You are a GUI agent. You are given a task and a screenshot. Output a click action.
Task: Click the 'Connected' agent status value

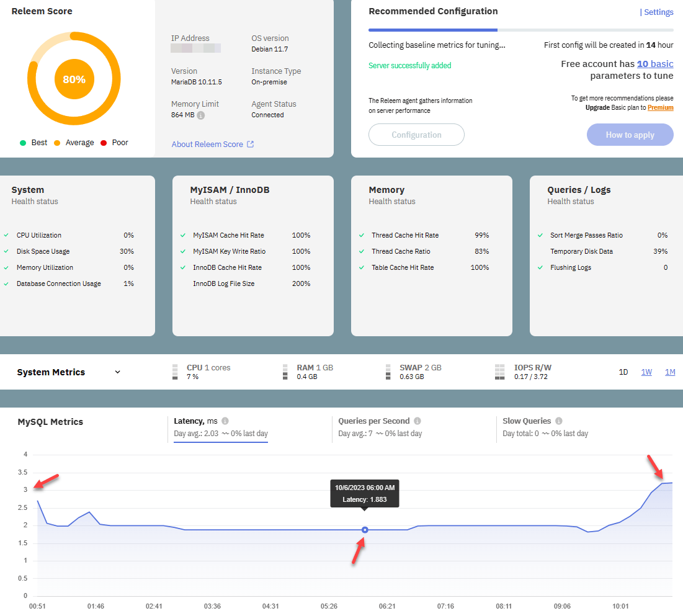click(x=267, y=115)
